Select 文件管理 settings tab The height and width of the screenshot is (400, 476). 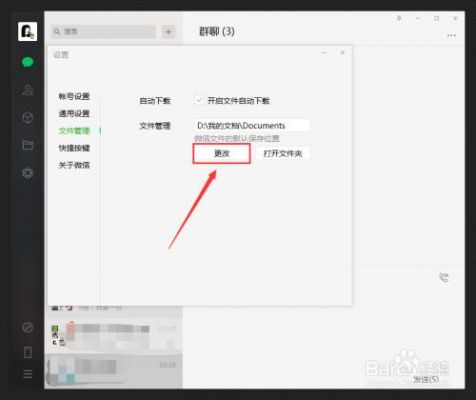[x=74, y=131]
